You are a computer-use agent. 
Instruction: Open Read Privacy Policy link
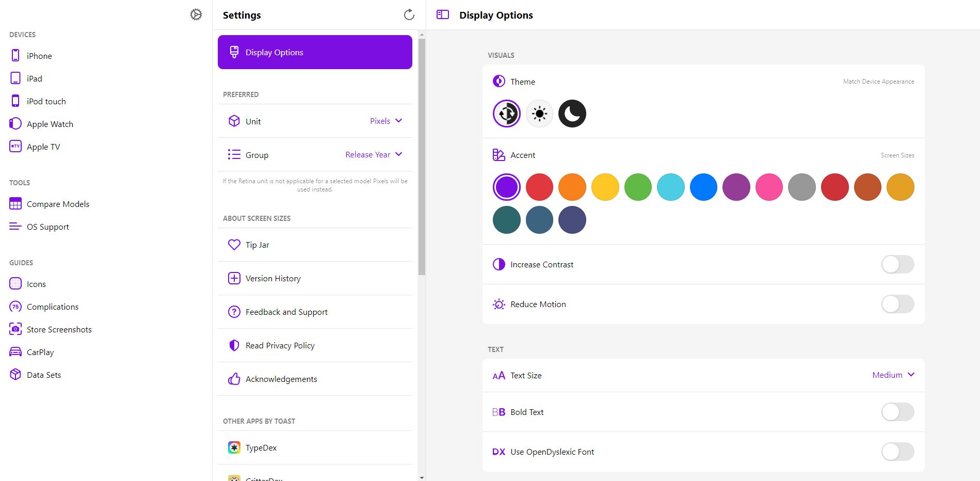tap(315, 345)
